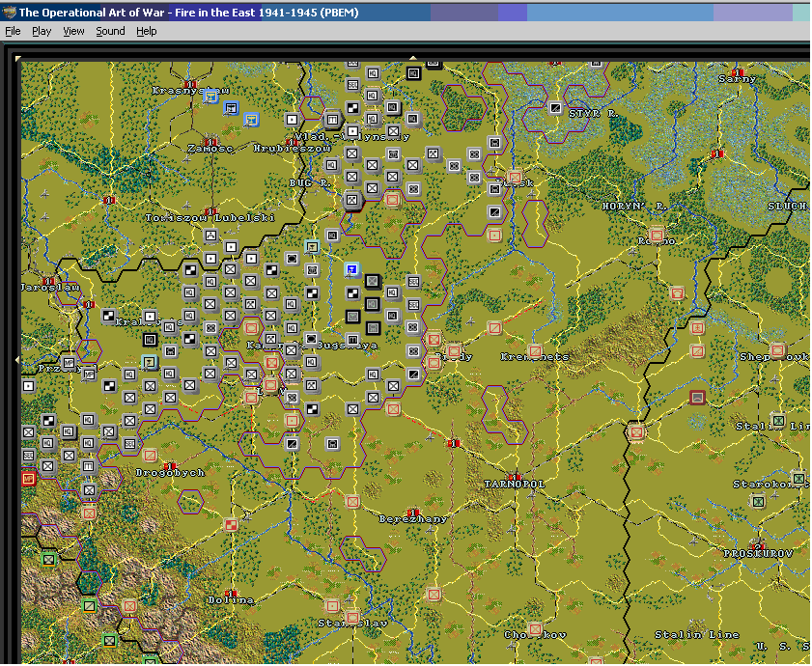Screen dimensions: 812x666
Task: Select Soviet fortified unit on the Tarnopol border hex
Action: 636,431
